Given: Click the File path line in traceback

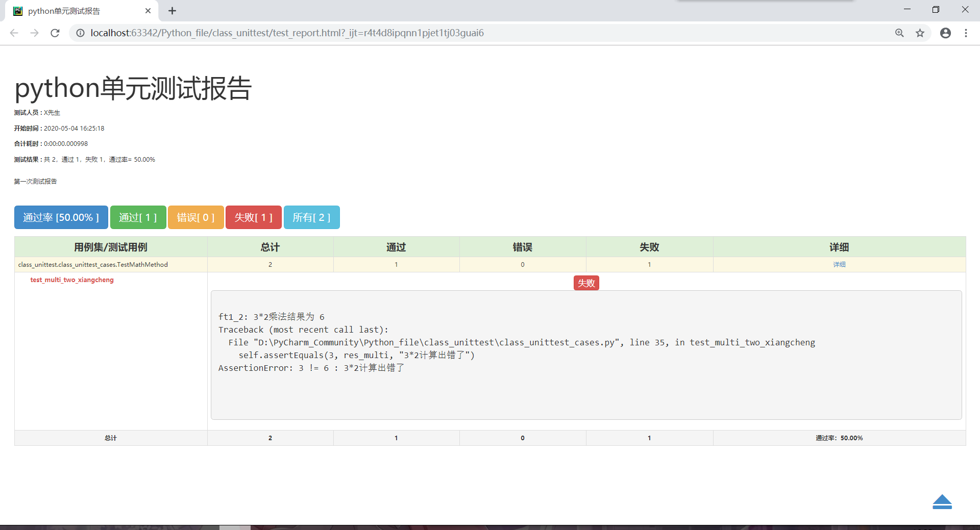Looking at the screenshot, I should [522, 343].
